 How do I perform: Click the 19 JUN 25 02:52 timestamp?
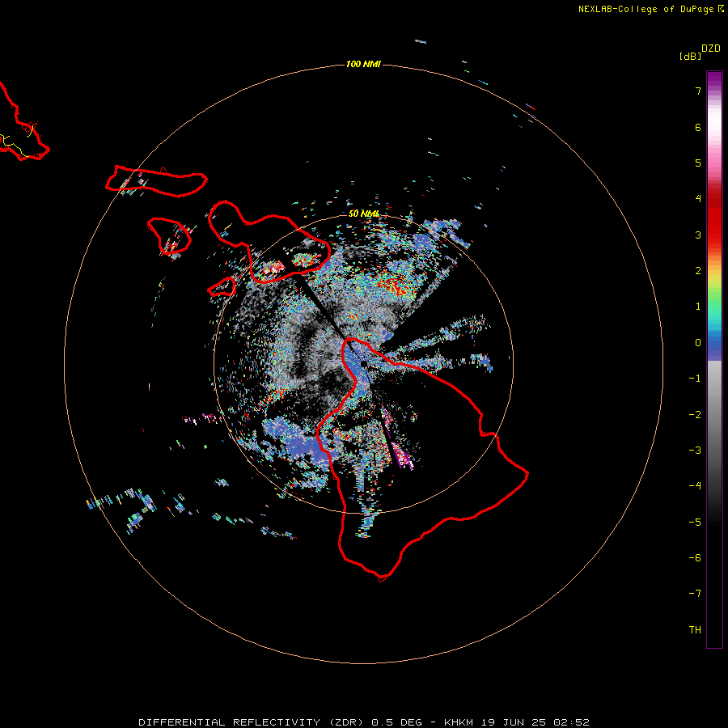pos(535,722)
